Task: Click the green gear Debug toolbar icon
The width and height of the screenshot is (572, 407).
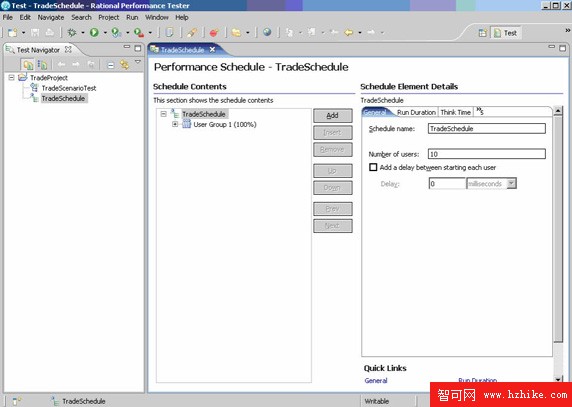Action: (x=72, y=32)
